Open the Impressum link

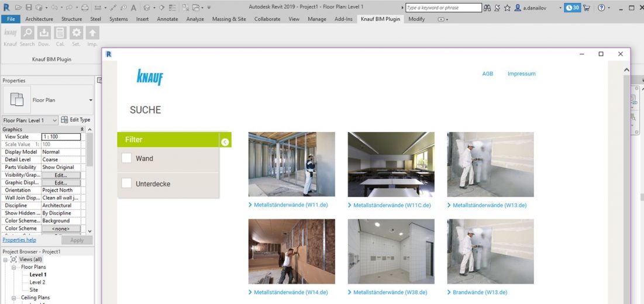click(x=521, y=74)
